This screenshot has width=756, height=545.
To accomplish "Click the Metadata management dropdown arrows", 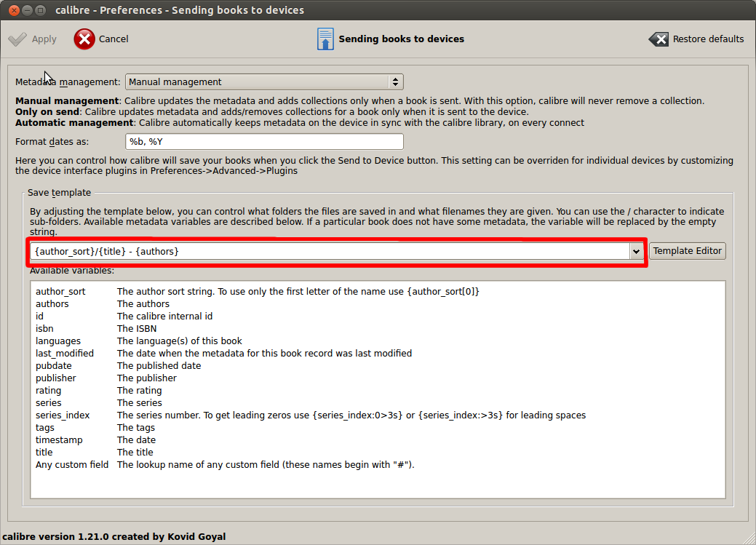I will tap(395, 82).
